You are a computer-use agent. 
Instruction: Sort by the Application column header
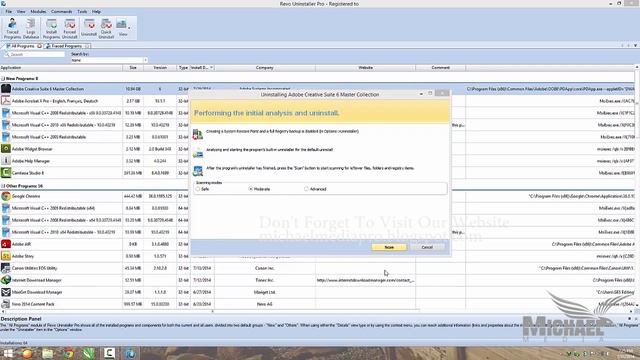click(x=61, y=67)
